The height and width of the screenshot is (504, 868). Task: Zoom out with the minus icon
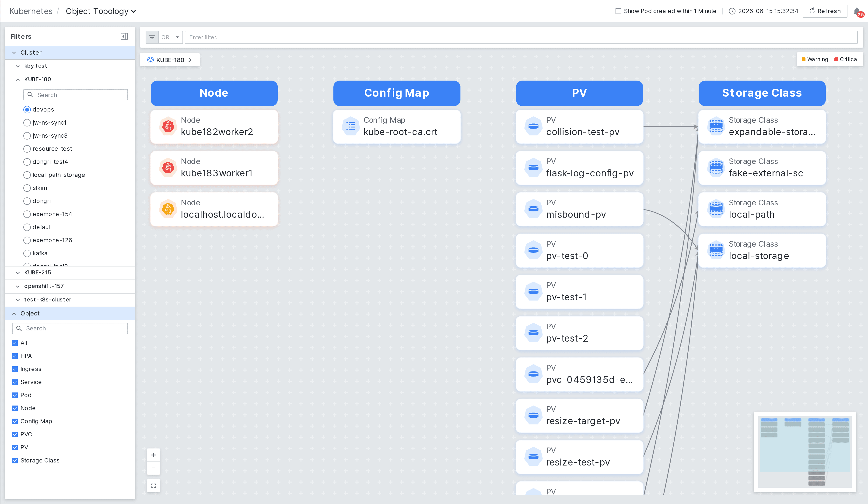(154, 468)
